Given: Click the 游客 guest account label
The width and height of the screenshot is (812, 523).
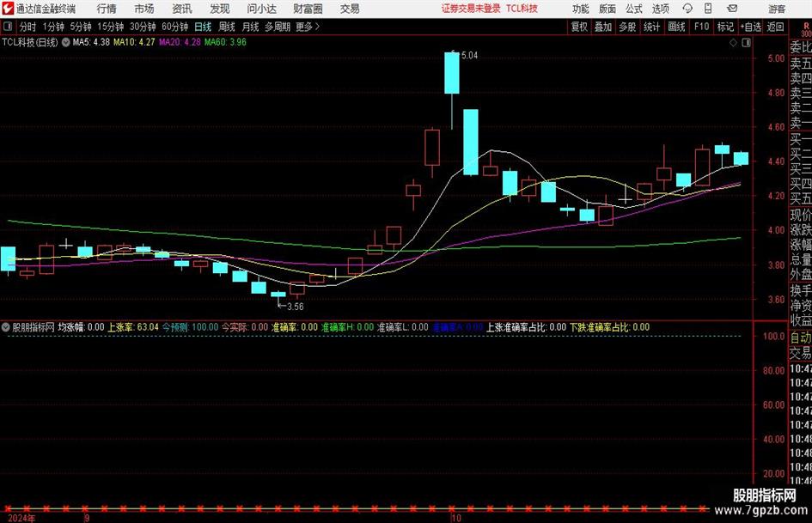Looking at the screenshot, I should coord(777,9).
